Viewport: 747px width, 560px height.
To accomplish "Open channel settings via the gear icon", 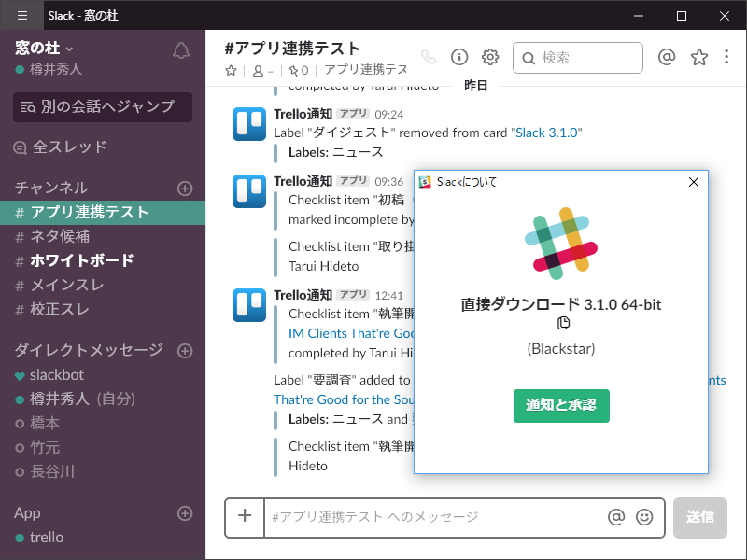I will [x=490, y=57].
